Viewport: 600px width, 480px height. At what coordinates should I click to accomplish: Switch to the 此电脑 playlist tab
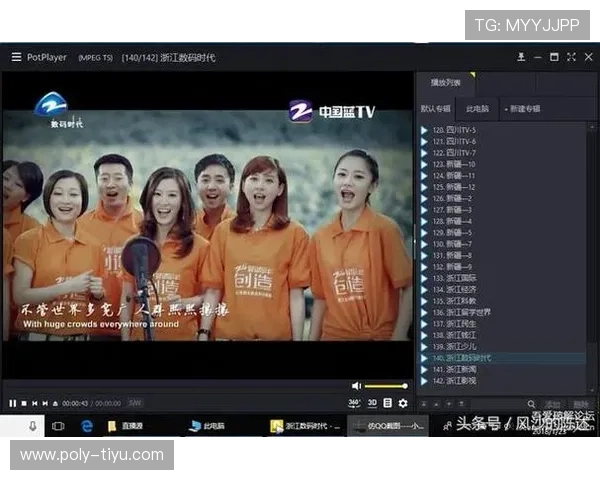point(477,108)
